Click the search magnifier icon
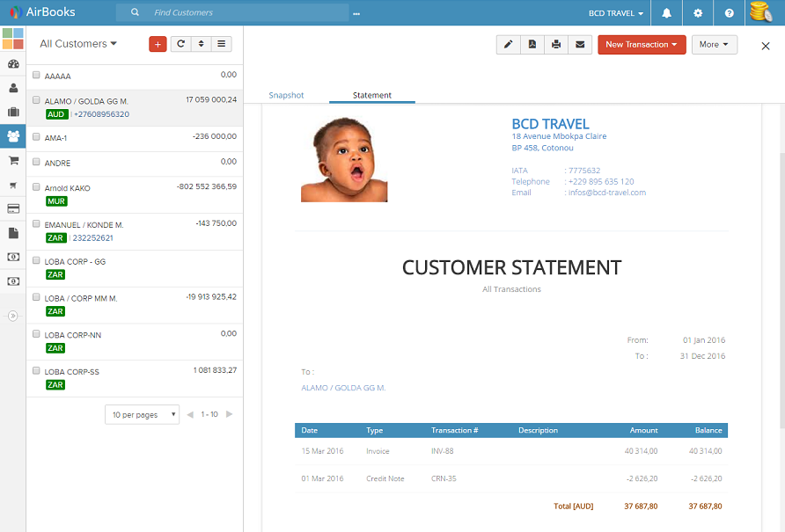785x532 pixels. tap(135, 12)
